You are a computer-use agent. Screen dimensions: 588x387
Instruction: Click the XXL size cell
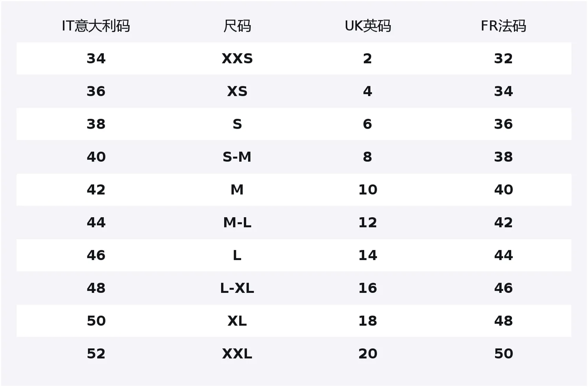237,354
